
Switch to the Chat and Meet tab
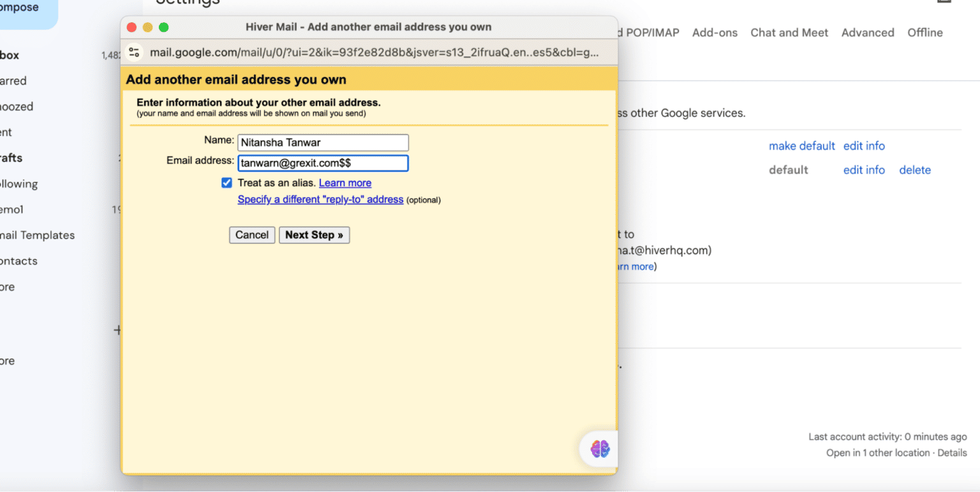(x=789, y=33)
